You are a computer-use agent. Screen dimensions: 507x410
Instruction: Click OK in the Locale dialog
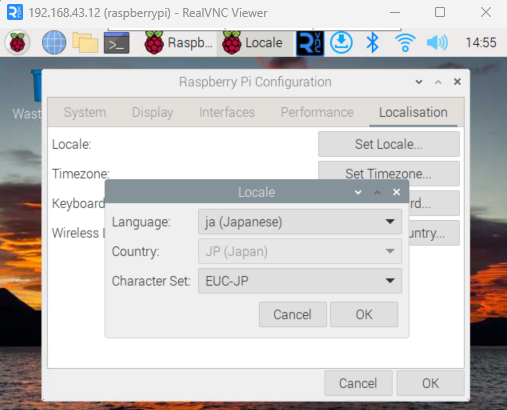pyautogui.click(x=364, y=314)
